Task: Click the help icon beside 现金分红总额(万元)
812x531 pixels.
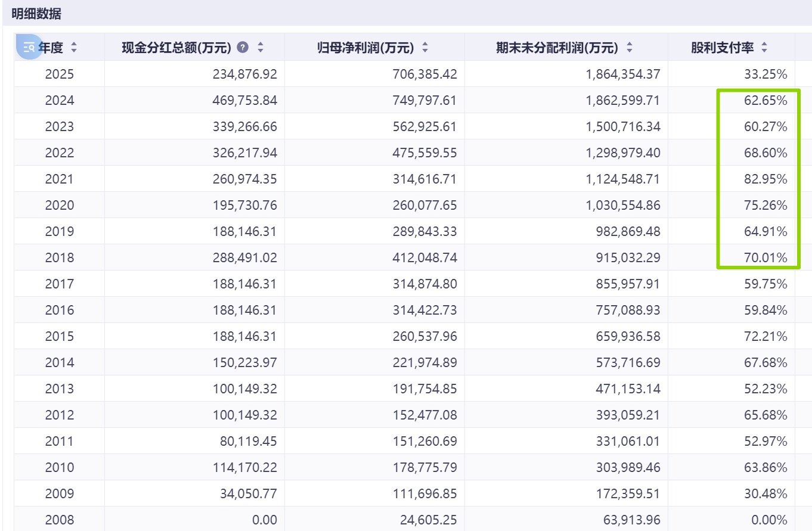Action: [x=243, y=47]
